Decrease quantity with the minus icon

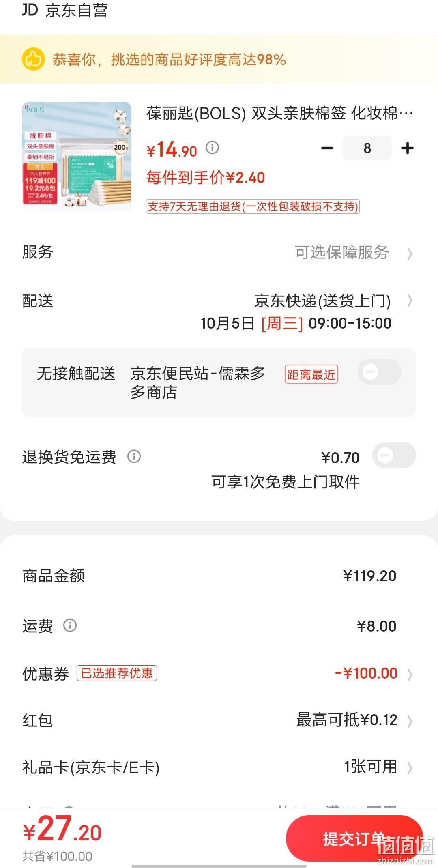coord(327,148)
